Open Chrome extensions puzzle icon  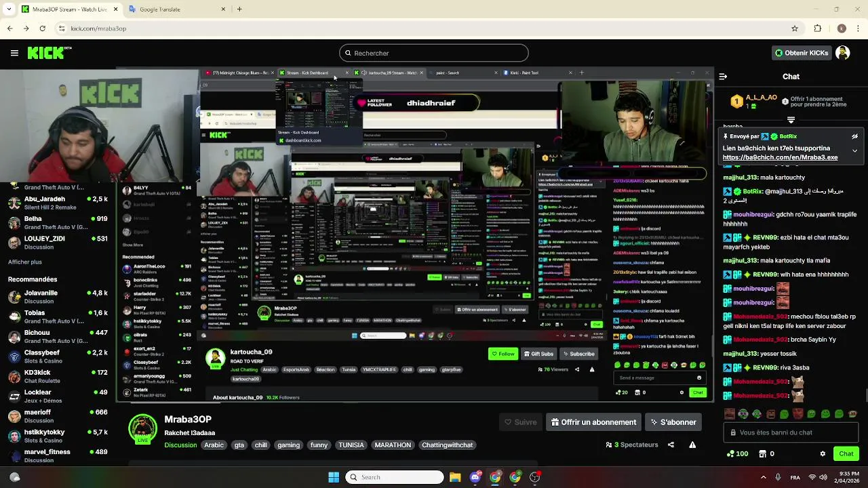[817, 28]
